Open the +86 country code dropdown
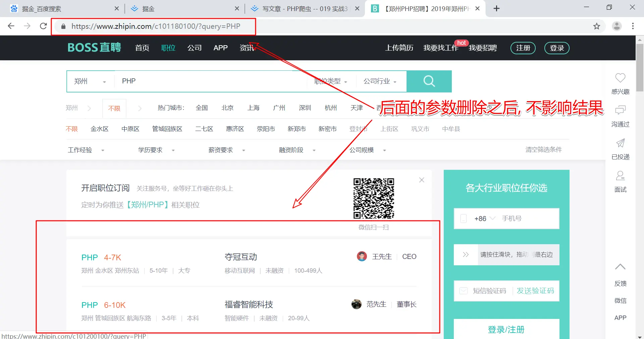This screenshot has width=644, height=339. (x=485, y=218)
